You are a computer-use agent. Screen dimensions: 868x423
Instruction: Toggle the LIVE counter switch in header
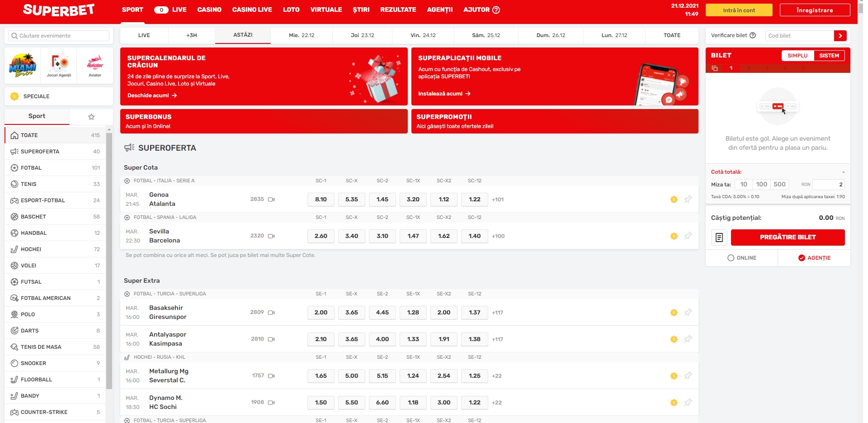pos(161,10)
